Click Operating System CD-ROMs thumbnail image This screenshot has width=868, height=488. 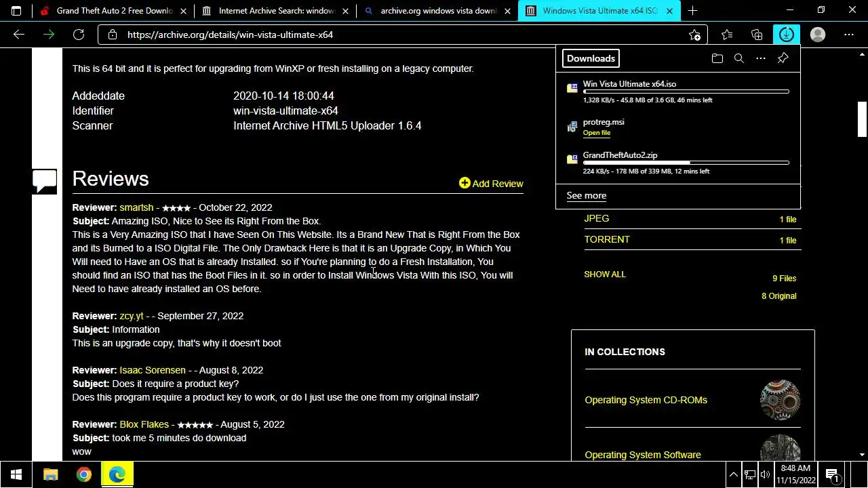(x=781, y=400)
